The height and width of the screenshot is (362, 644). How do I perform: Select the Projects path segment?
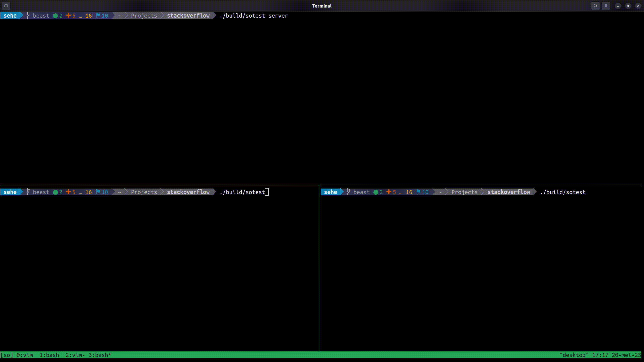tap(143, 16)
